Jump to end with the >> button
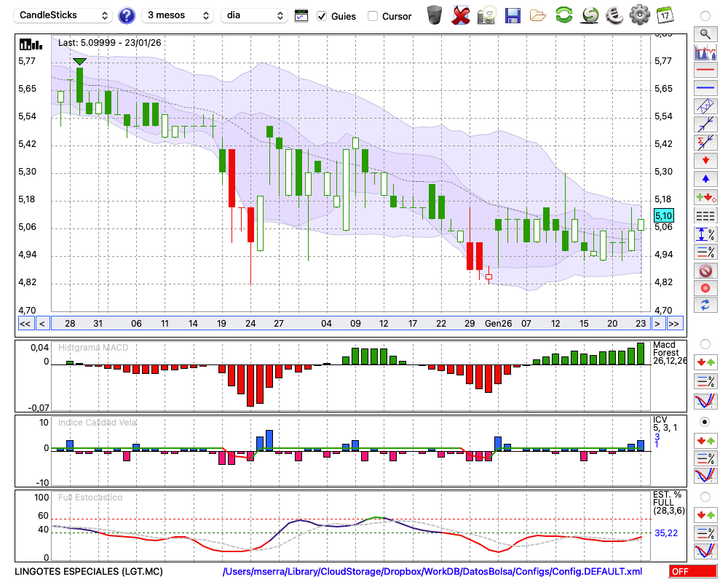The width and height of the screenshot is (728, 582). coord(675,324)
